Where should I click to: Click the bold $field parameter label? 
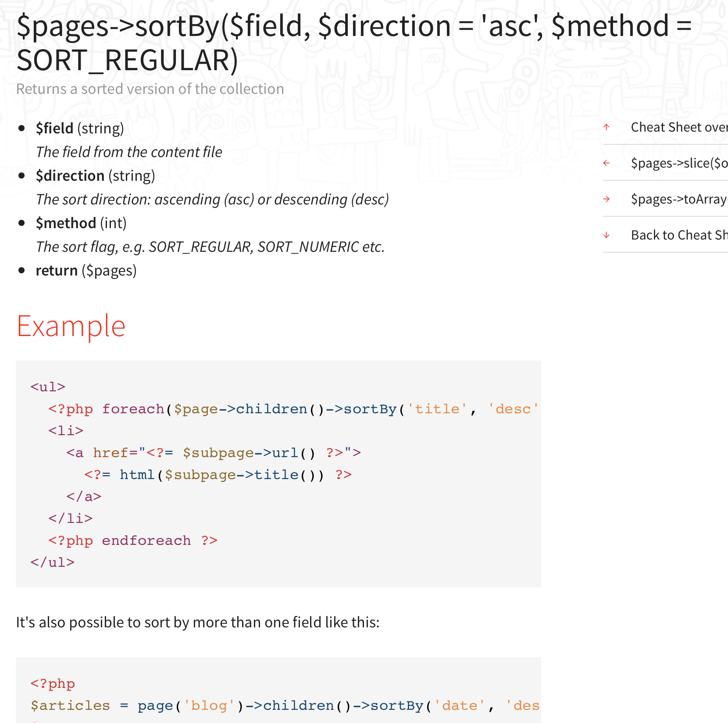click(x=54, y=128)
